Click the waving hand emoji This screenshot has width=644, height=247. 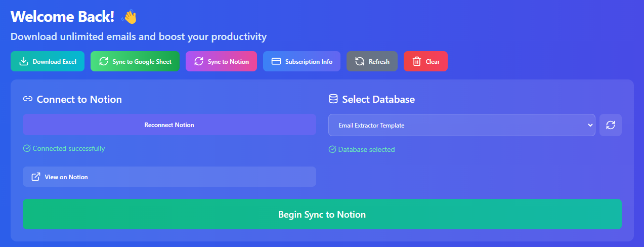click(130, 17)
